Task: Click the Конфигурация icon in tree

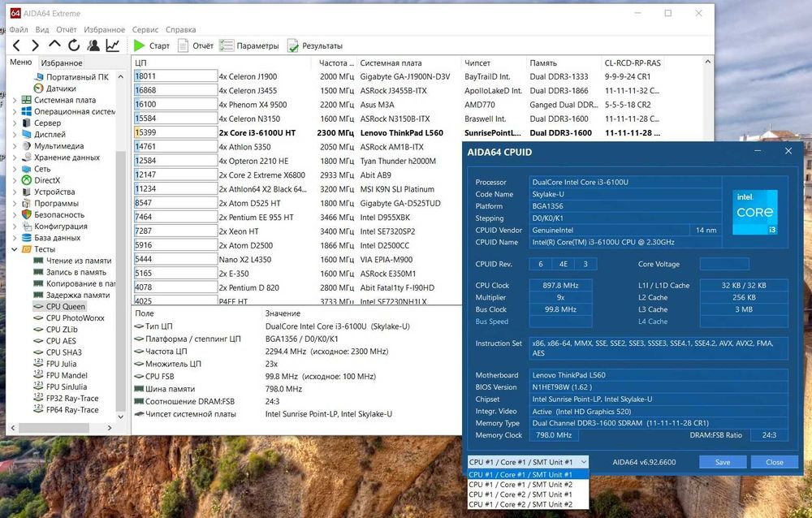Action: [27, 226]
